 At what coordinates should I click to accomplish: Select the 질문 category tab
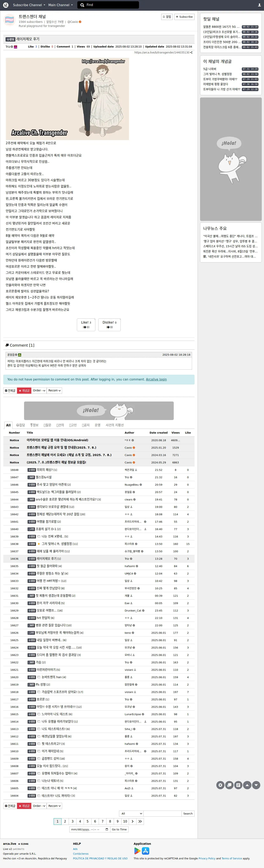(x=47, y=425)
